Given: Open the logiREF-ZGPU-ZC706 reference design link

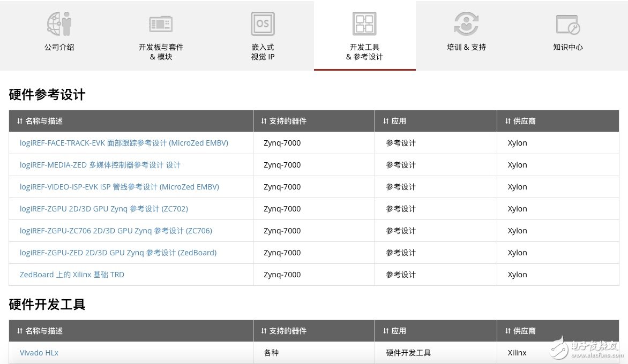Looking at the screenshot, I should click(x=116, y=231).
